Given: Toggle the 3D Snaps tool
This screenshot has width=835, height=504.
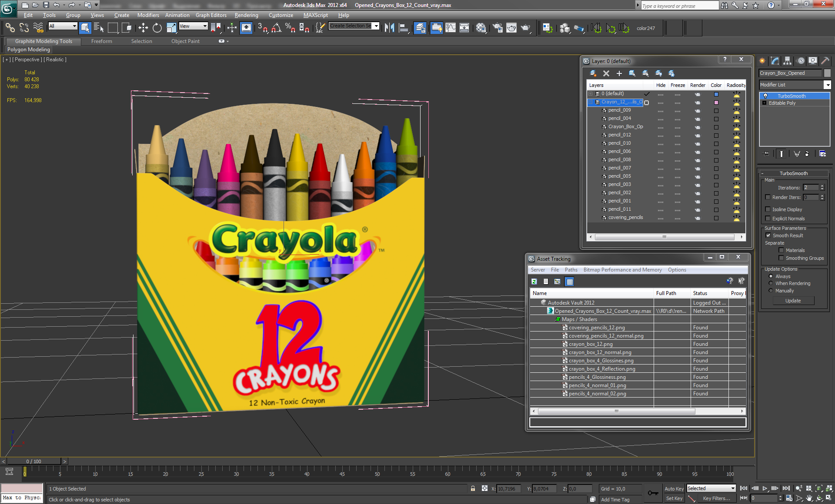Looking at the screenshot, I should click(262, 28).
